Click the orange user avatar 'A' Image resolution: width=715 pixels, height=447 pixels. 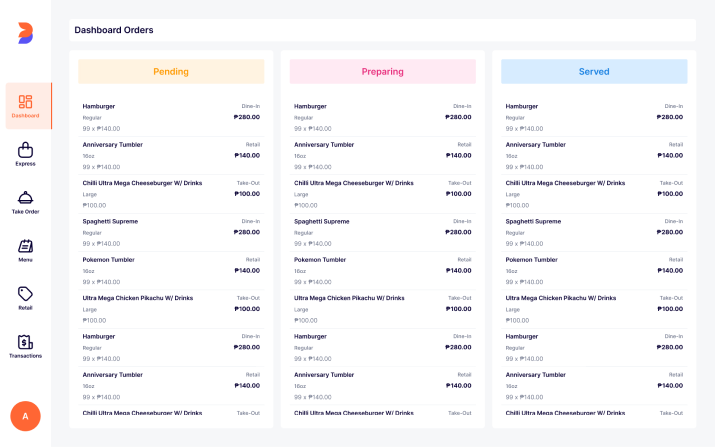point(25,416)
